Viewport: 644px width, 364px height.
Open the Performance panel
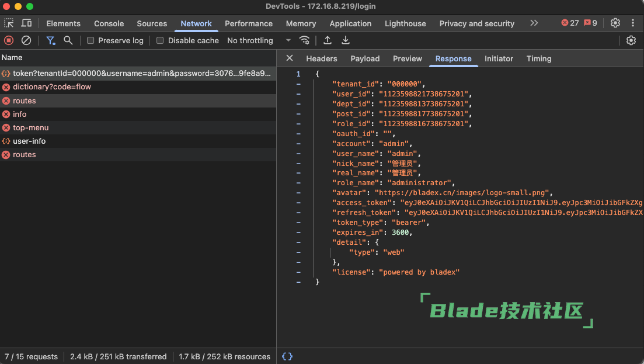click(249, 23)
